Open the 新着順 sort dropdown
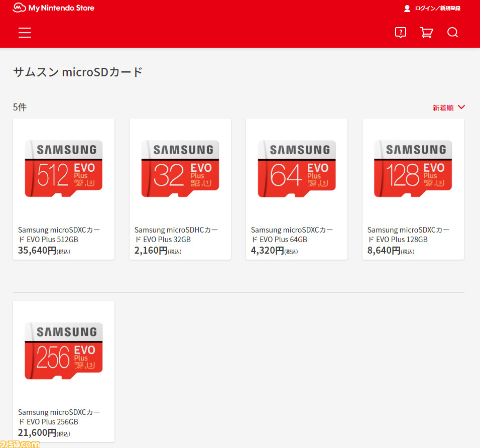This screenshot has width=480, height=448. [449, 107]
